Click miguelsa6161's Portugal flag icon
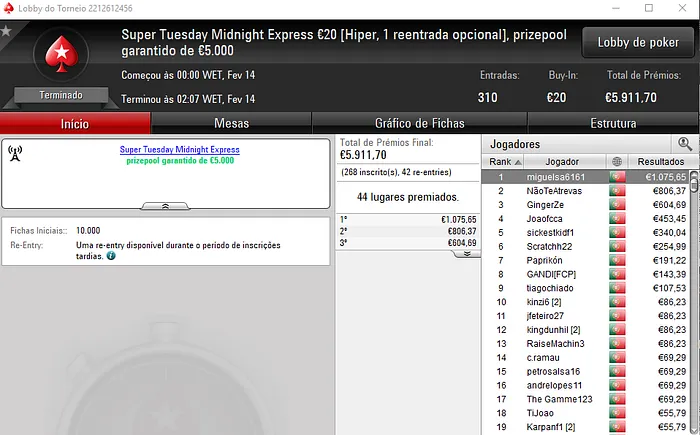 coord(617,177)
